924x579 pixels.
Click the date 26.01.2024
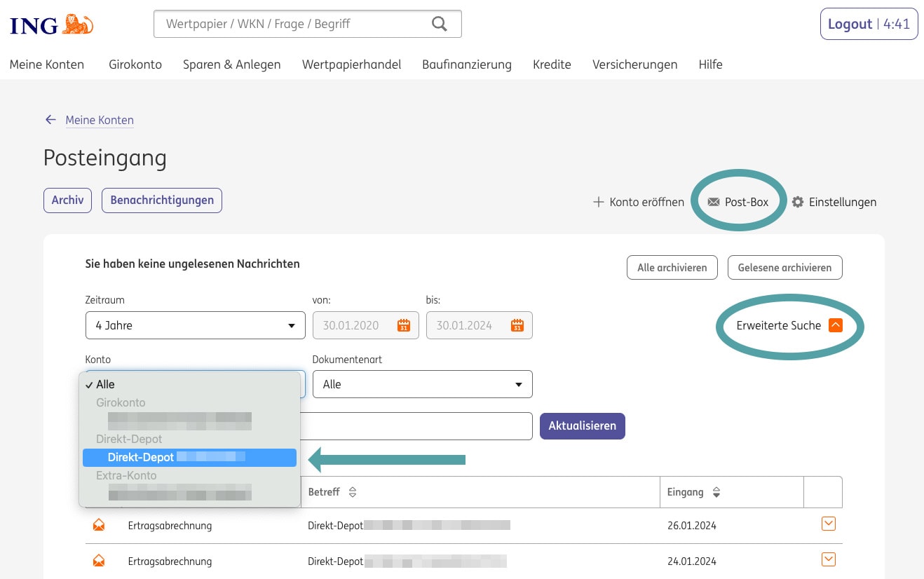(692, 526)
